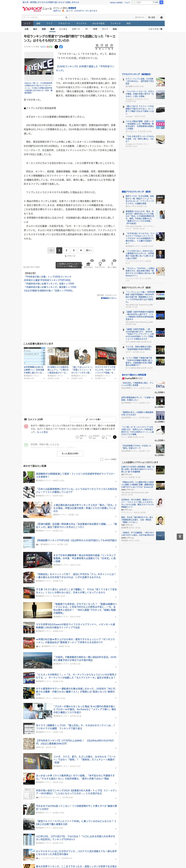The height and width of the screenshot is (868, 186).
Task: Click the コメントを書く button
Action: [x=93, y=420]
